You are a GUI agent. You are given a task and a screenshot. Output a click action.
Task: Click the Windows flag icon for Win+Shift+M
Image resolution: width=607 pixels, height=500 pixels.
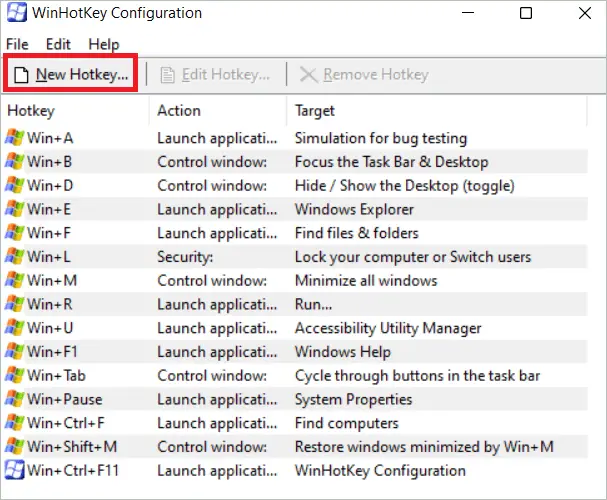coord(14,447)
